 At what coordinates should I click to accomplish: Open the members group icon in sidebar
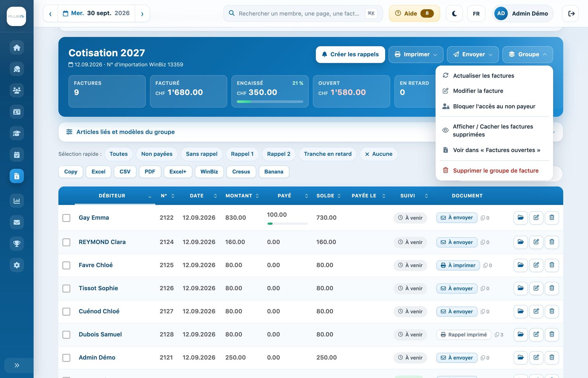[17, 90]
